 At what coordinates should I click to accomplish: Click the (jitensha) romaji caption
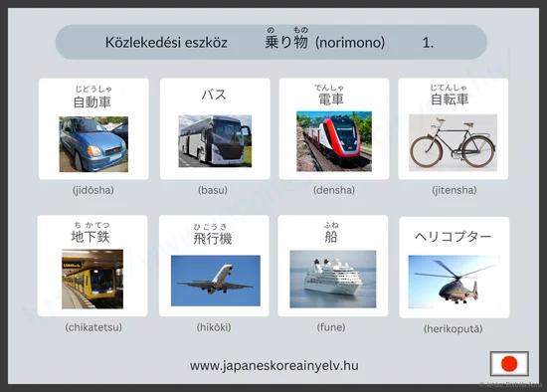455,190
